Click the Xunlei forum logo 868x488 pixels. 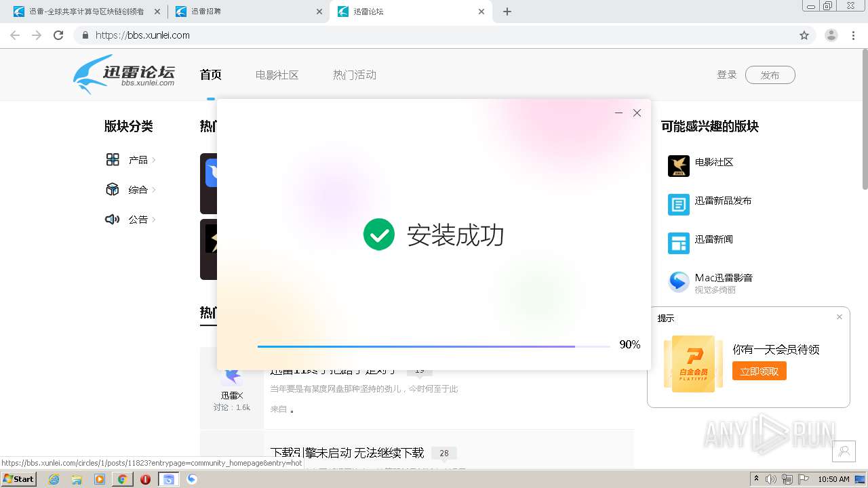125,74
